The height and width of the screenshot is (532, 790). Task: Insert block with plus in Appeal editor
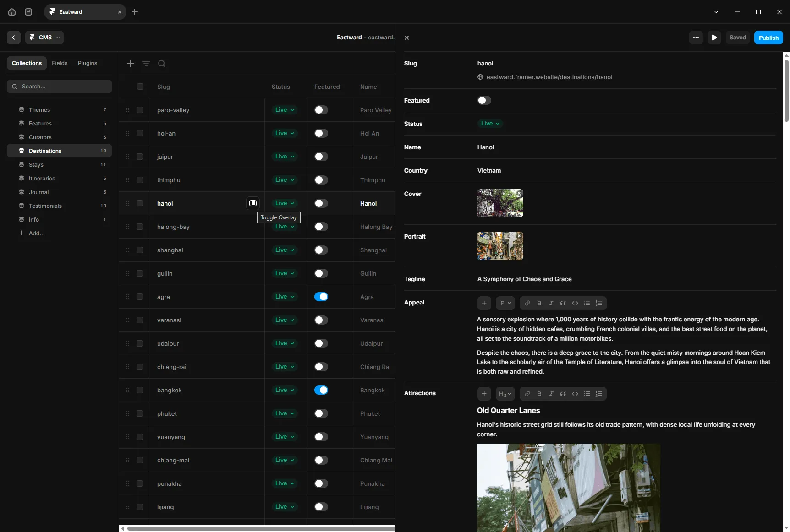pyautogui.click(x=484, y=303)
